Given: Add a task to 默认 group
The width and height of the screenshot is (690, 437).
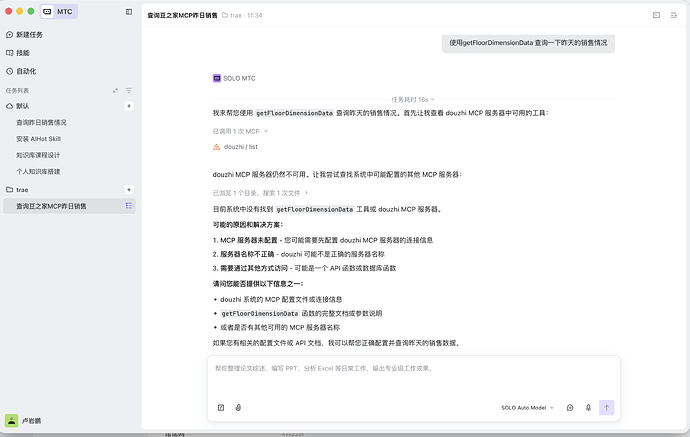Looking at the screenshot, I should [128, 106].
